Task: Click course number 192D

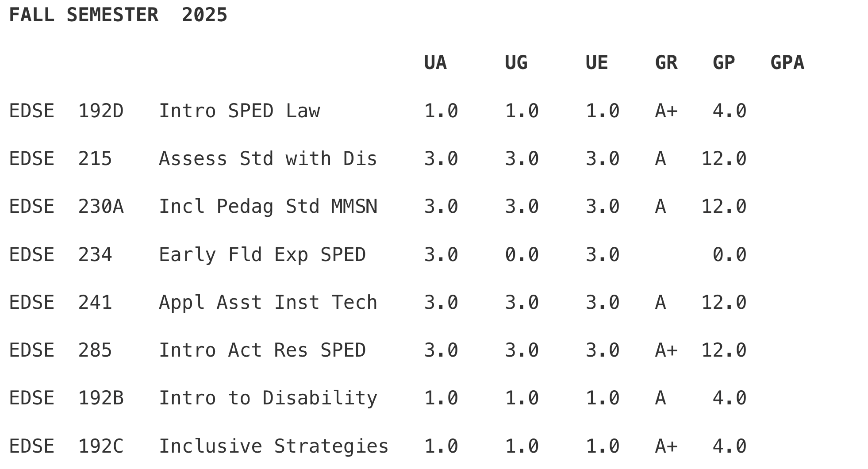Action: tap(101, 111)
